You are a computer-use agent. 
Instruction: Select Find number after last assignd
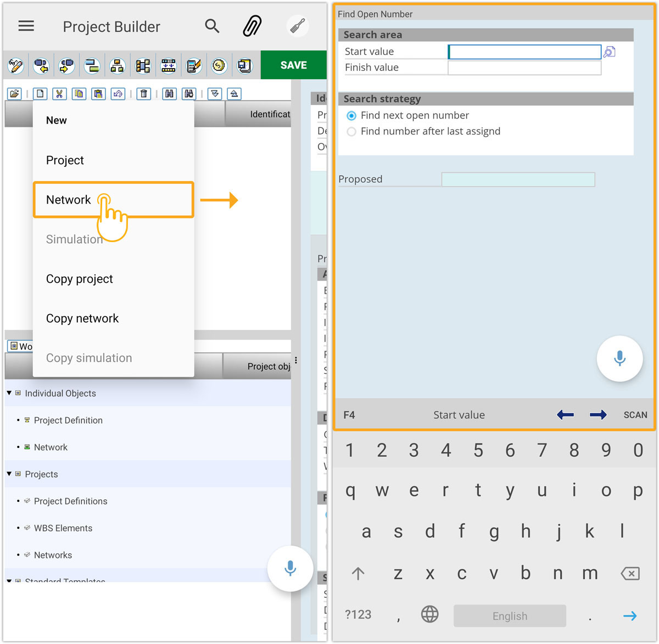(x=351, y=132)
